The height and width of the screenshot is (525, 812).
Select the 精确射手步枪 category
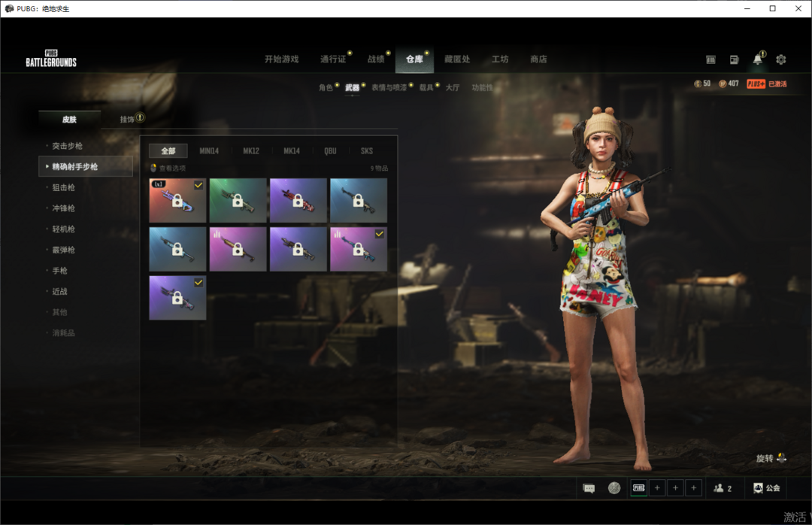pos(86,166)
